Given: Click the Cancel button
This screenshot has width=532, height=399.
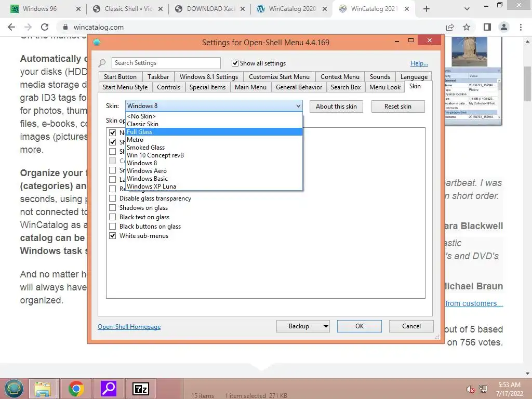Looking at the screenshot, I should click(x=411, y=326).
